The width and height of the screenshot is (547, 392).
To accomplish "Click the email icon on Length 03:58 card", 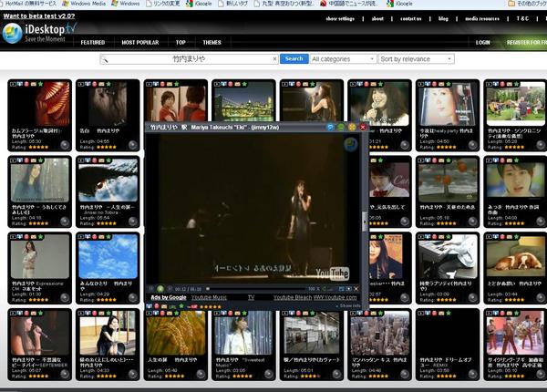I will pyautogui.click(x=441, y=314).
